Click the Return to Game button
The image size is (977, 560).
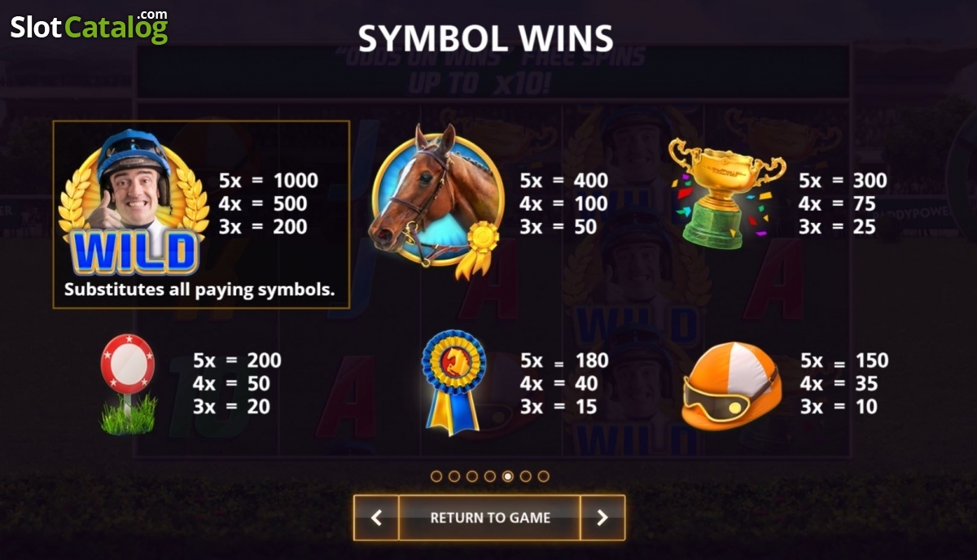click(490, 518)
